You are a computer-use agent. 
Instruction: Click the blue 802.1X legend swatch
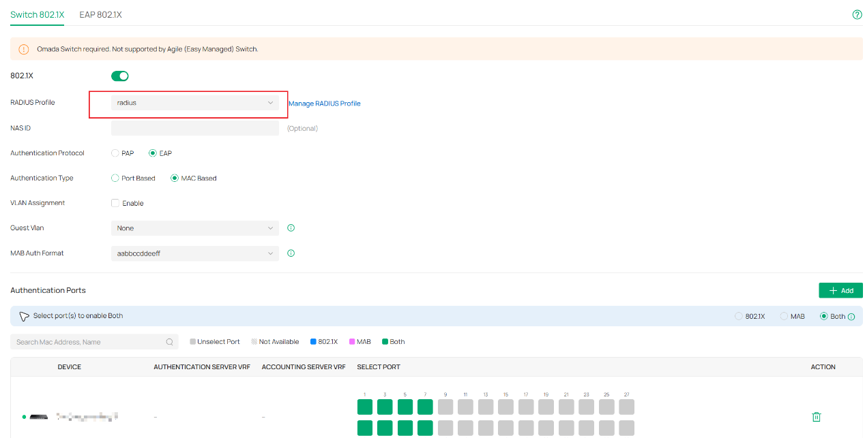[313, 342]
